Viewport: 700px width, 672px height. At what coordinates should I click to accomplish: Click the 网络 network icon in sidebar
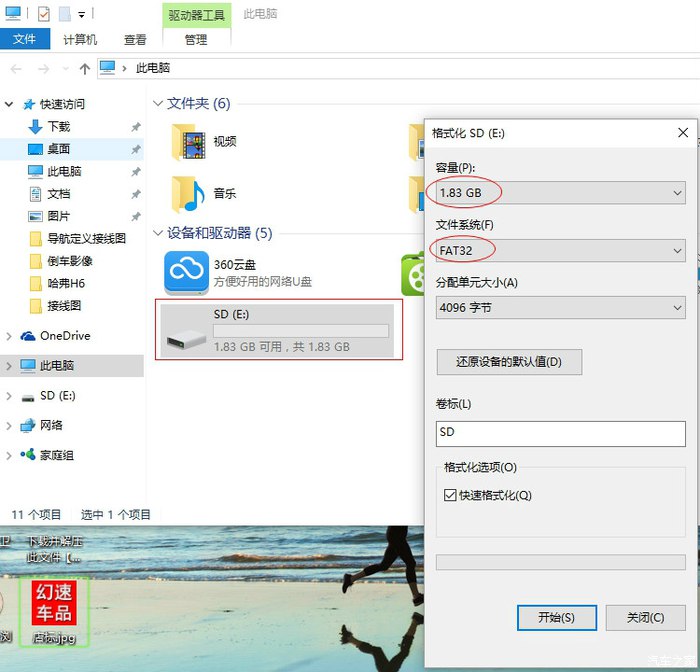[28, 425]
